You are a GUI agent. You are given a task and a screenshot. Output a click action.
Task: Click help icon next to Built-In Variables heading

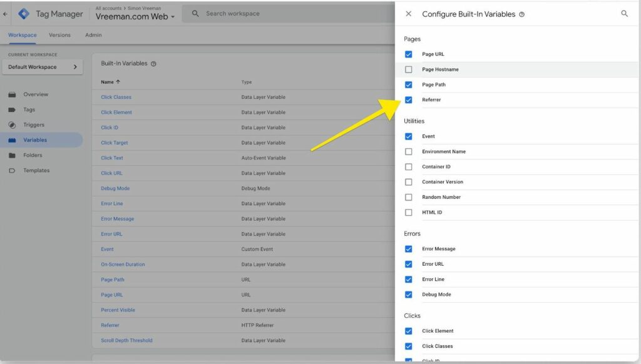153,64
